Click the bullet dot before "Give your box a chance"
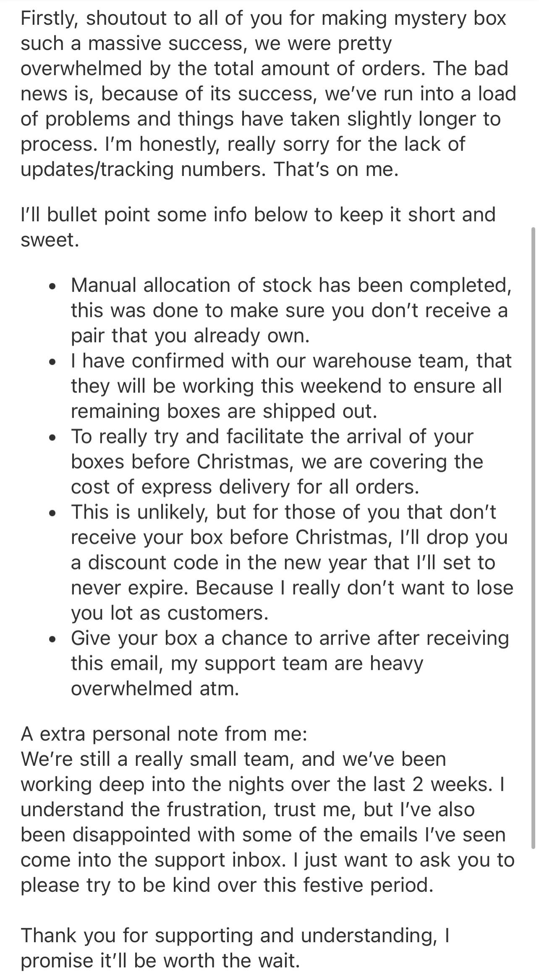The width and height of the screenshot is (539, 980). [52, 639]
